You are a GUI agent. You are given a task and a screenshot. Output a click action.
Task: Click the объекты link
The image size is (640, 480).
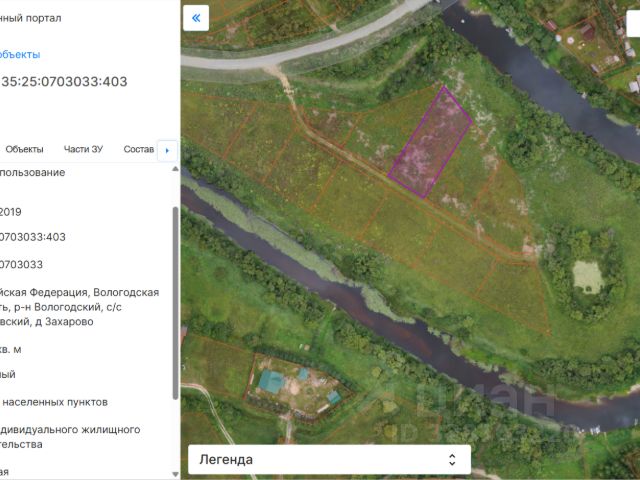[20, 54]
